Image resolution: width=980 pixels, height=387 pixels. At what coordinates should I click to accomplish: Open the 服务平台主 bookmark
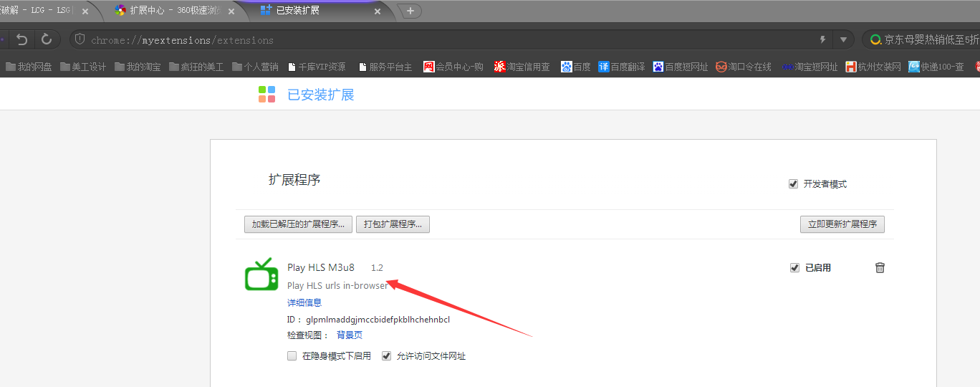point(385,67)
